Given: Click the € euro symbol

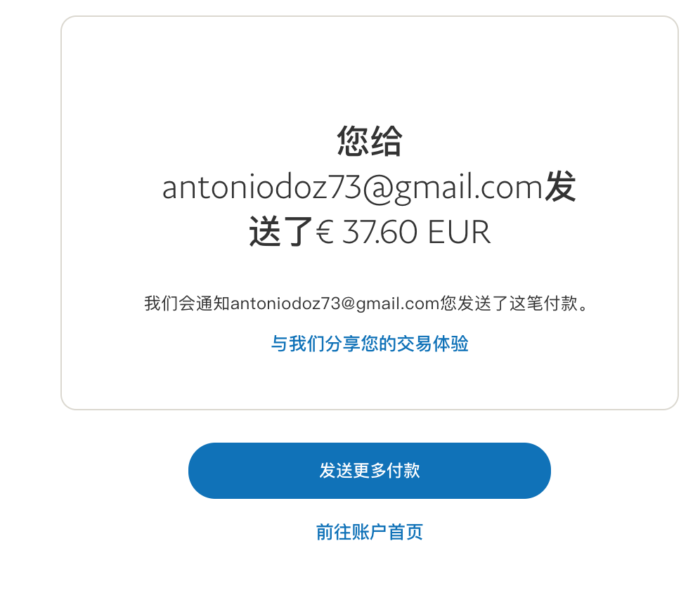Looking at the screenshot, I should 325,232.
